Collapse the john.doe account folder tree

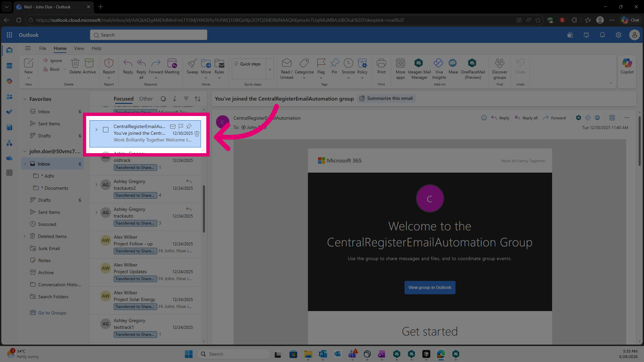click(24, 152)
